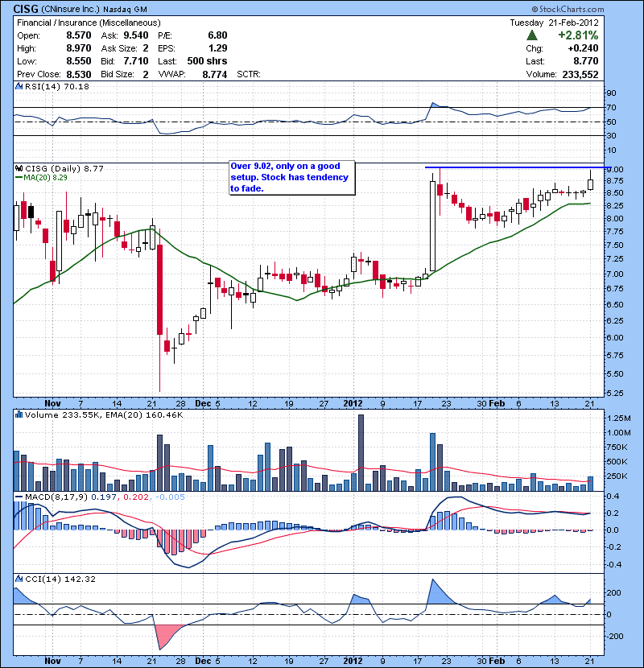Click the blue 'Over 9.02' annotation box
This screenshot has width=644, height=668.
292,178
